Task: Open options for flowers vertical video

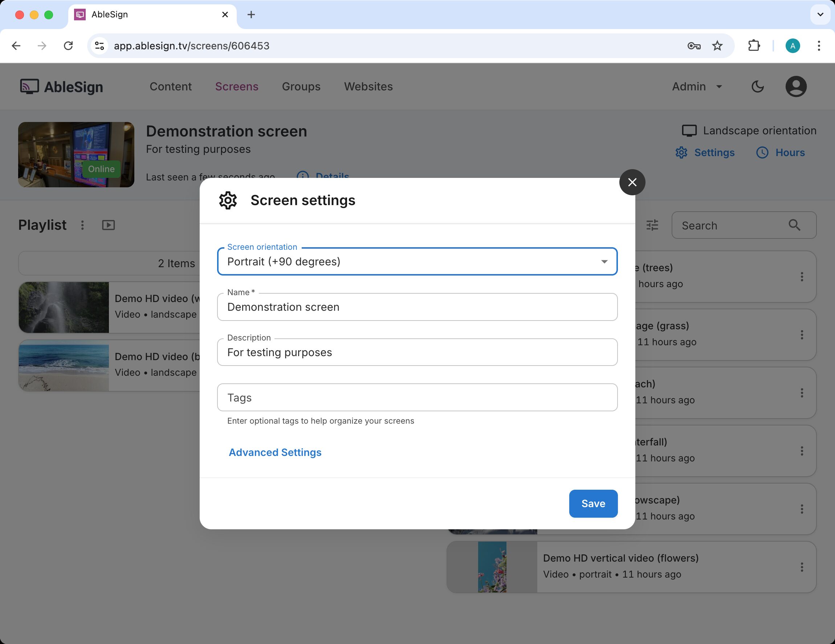Action: click(802, 567)
